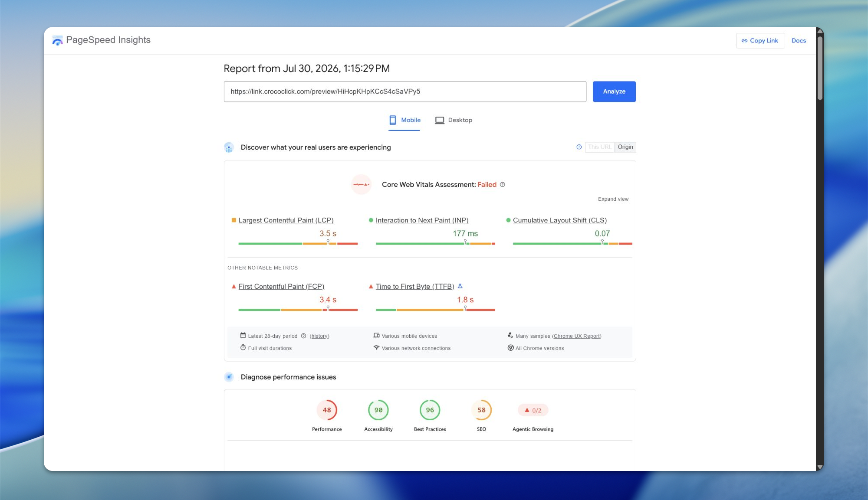Screen dimensions: 868x500
Task: Click the Report from Jul 30, 2026 heading
Action: 307,69
